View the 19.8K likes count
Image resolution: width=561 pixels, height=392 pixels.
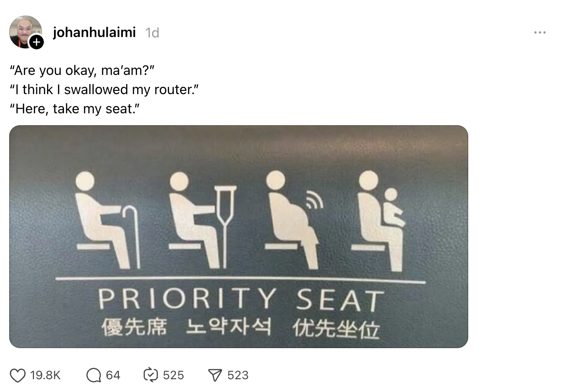[45, 376]
